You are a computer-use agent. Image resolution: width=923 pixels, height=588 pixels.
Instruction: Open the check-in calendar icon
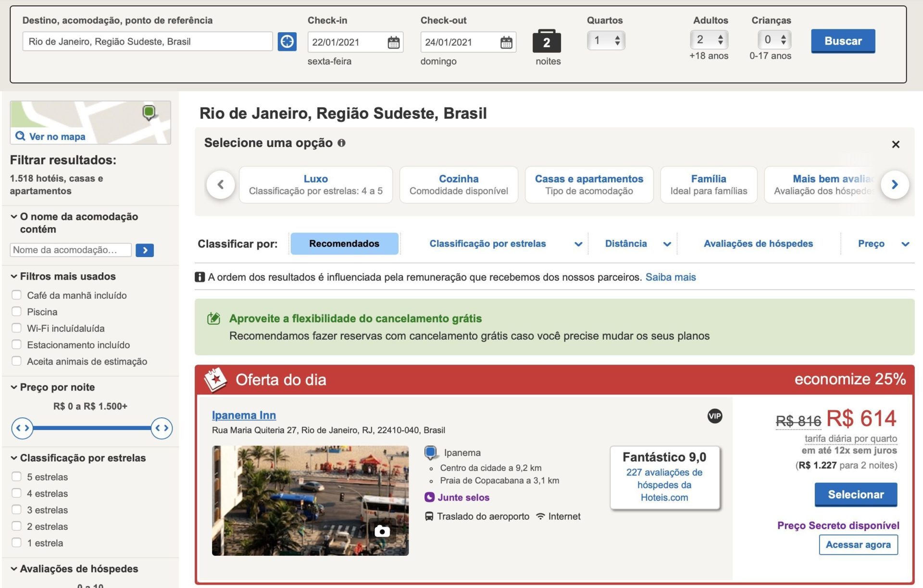(x=393, y=42)
